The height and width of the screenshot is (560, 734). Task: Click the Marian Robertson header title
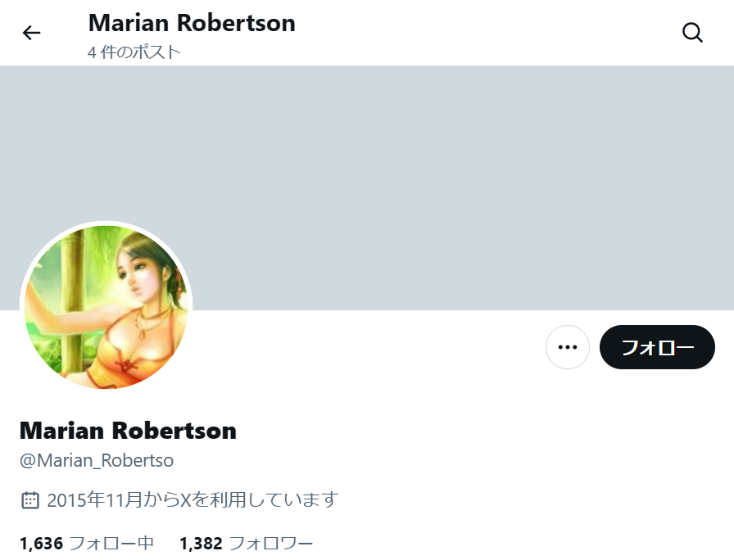tap(192, 23)
